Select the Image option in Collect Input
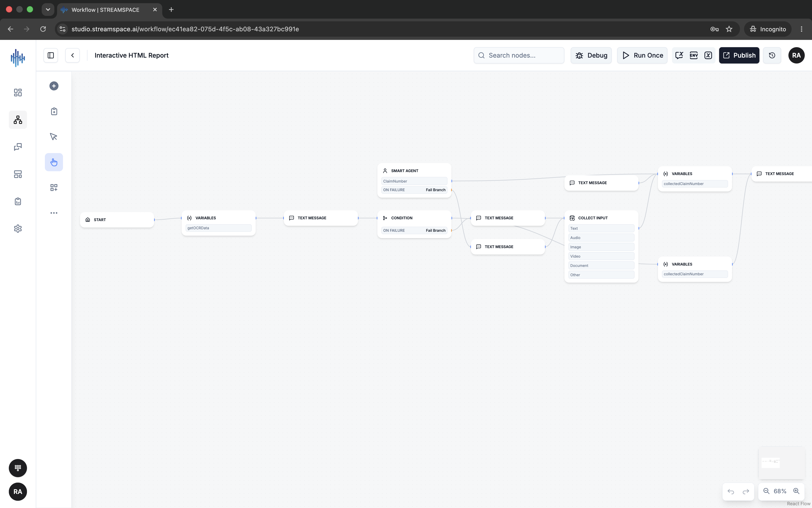 coord(601,247)
